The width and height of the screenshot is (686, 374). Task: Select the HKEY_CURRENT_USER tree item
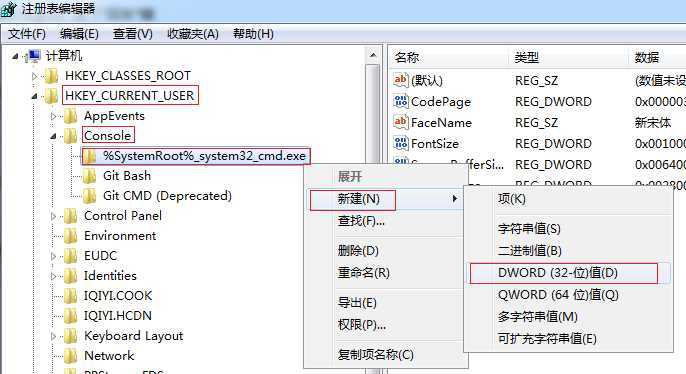[x=130, y=95]
